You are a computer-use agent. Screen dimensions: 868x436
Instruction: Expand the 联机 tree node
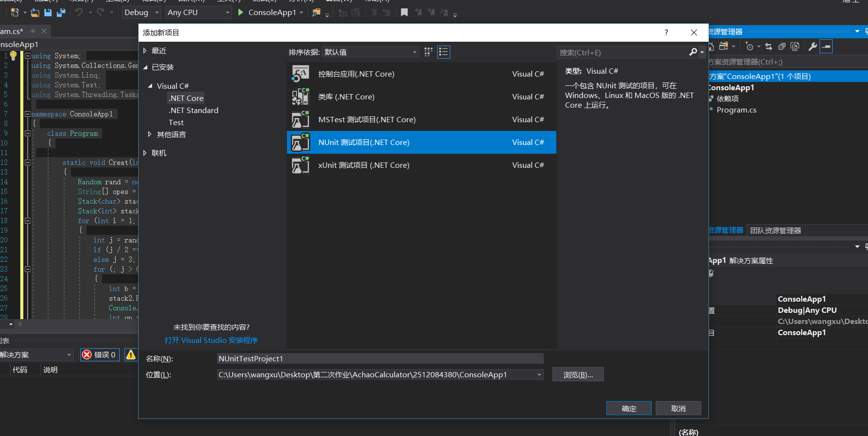(x=144, y=153)
